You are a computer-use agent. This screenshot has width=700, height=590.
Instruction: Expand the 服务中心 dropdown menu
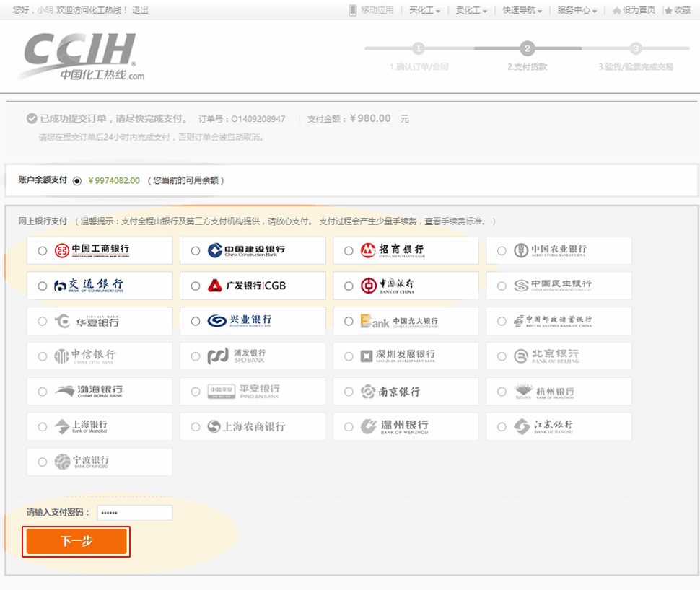(577, 10)
